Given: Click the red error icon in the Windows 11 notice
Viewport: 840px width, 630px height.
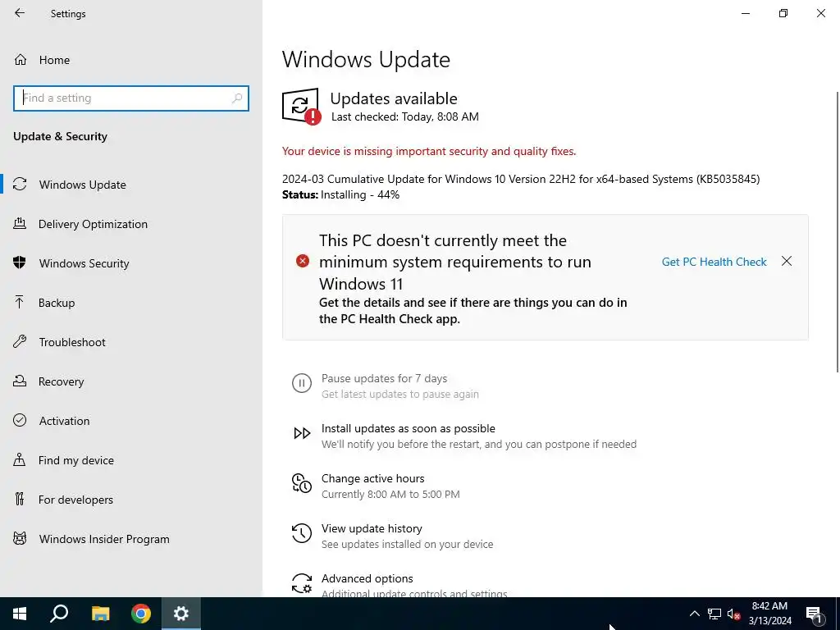Looking at the screenshot, I should [x=303, y=261].
